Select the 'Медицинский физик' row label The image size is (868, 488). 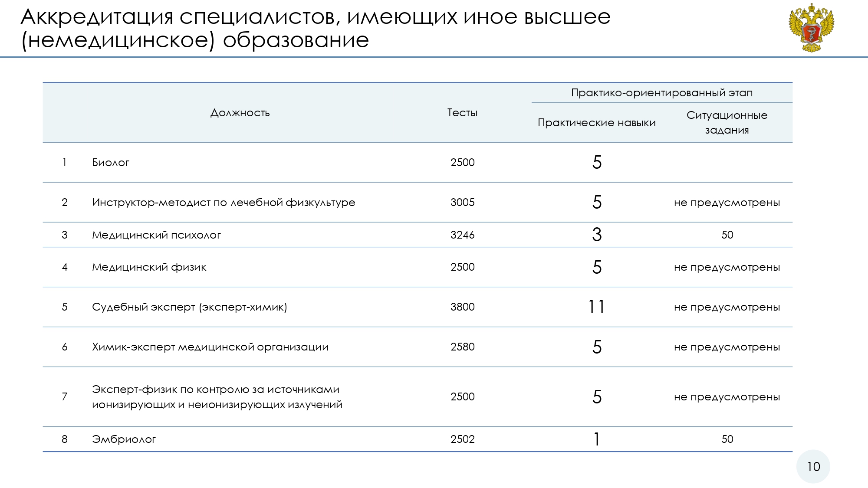[149, 267]
